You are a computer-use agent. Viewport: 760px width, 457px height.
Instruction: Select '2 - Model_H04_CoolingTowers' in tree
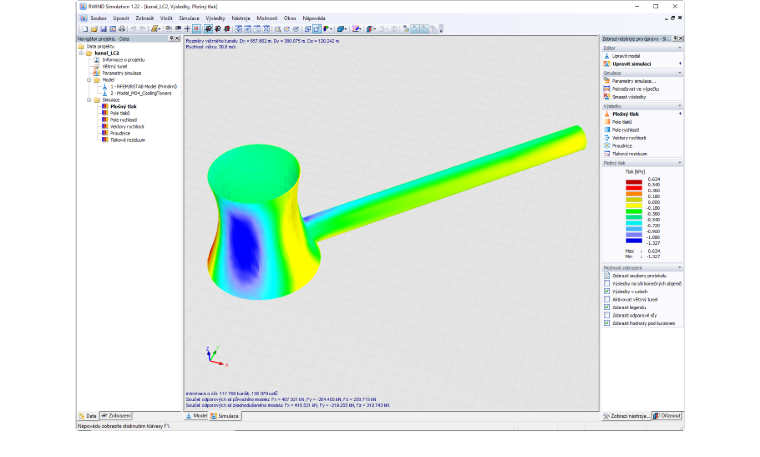point(141,93)
